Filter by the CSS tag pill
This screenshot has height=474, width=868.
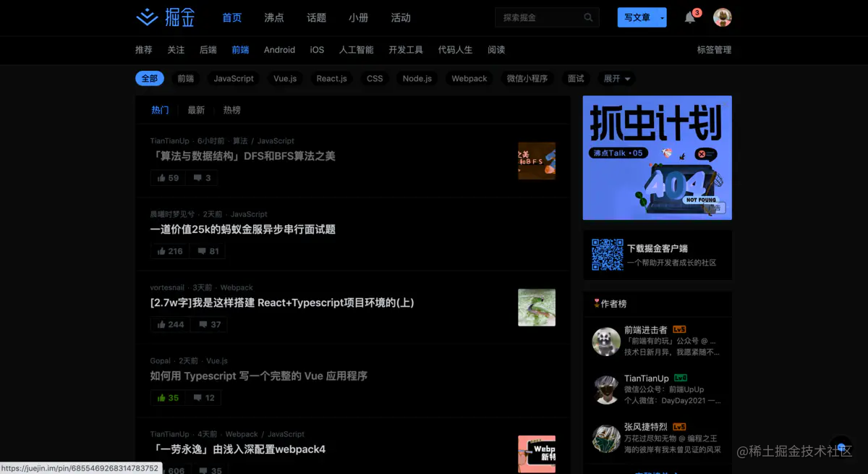[375, 78]
